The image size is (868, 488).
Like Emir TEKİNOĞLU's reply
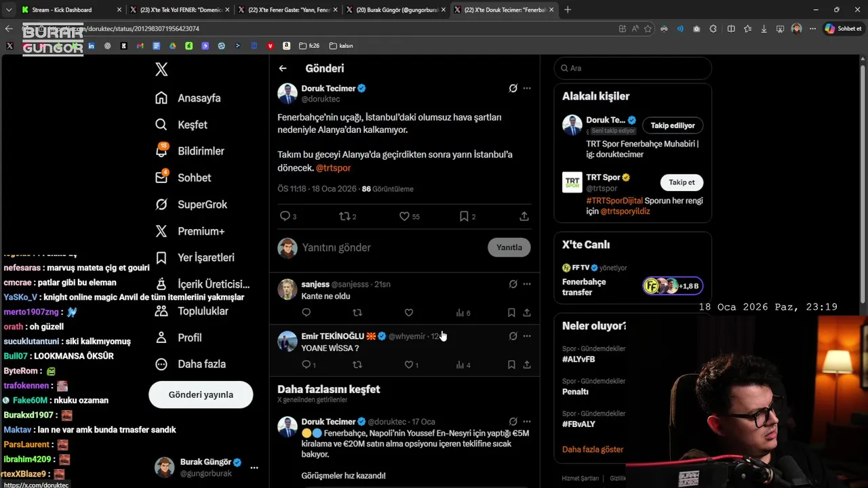click(409, 365)
